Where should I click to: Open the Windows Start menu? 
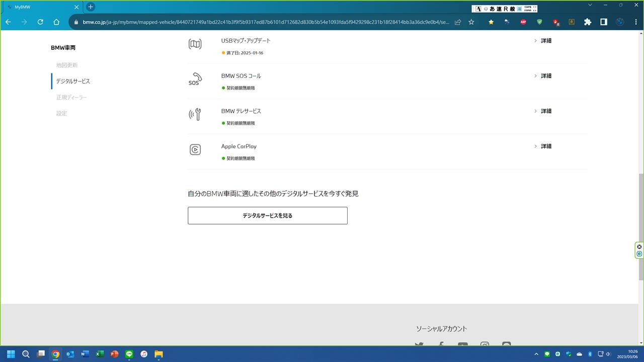click(x=11, y=354)
